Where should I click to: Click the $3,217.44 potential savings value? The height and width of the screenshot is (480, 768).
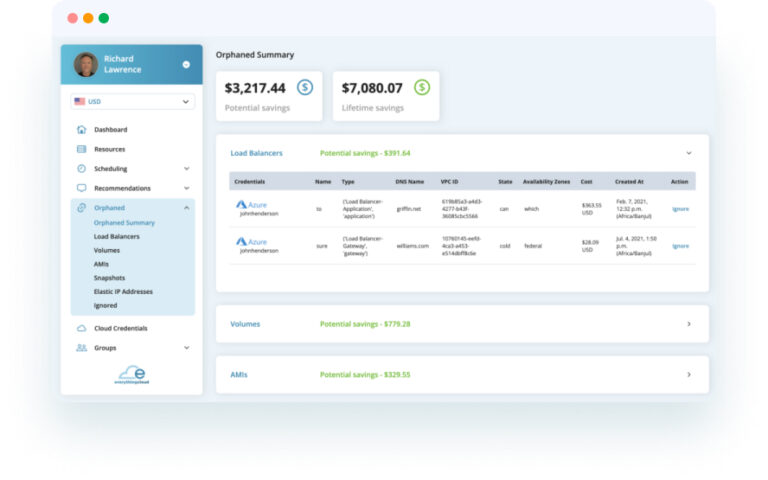point(255,88)
